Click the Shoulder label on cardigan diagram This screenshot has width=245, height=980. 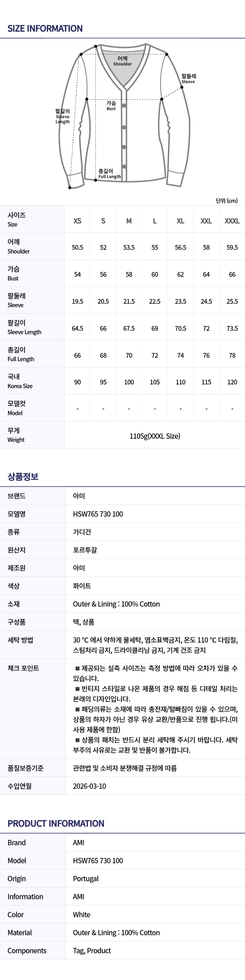click(122, 61)
